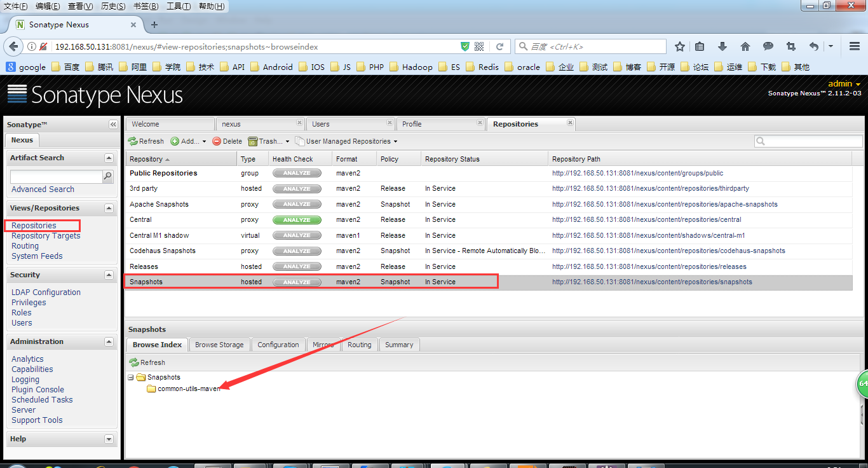Close the Sonatype Nexus browser tab

point(133,25)
